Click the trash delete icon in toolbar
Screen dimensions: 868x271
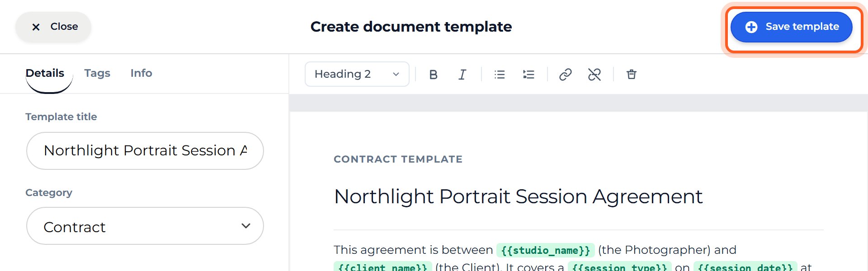[632, 75]
